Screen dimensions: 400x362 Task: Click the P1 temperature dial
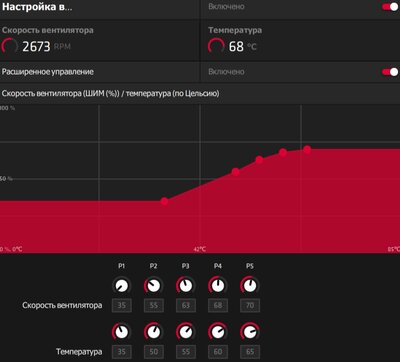coord(122,332)
